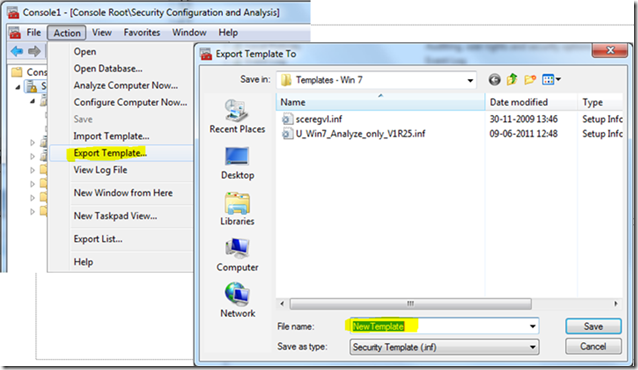This screenshot has width=638, height=370.
Task: Go up one folder level in the dialog
Action: point(512,79)
